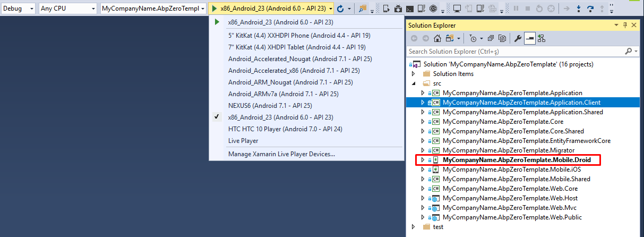Open the Refresh browser link dropdown arrow

pyautogui.click(x=349, y=9)
